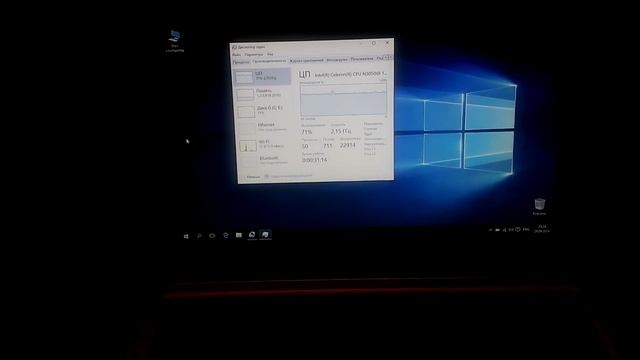Viewport: 640px width, 360px height.
Task: Click the 71% utilization value
Action: [x=307, y=132]
